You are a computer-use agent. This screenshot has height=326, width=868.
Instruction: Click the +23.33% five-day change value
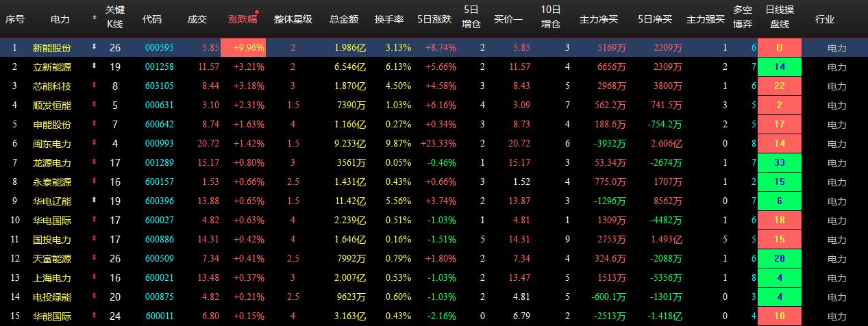coord(438,144)
